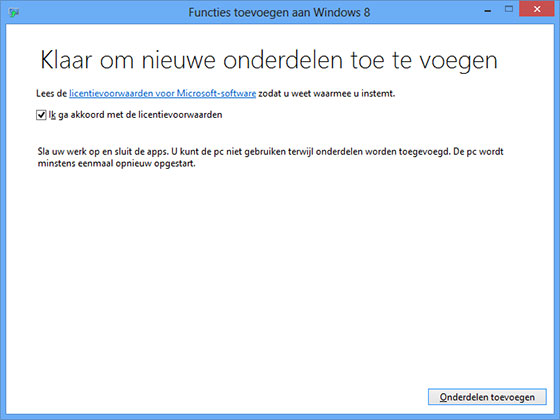Image resolution: width=560 pixels, height=420 pixels.
Task: Click the left blue window border
Action: (3, 214)
